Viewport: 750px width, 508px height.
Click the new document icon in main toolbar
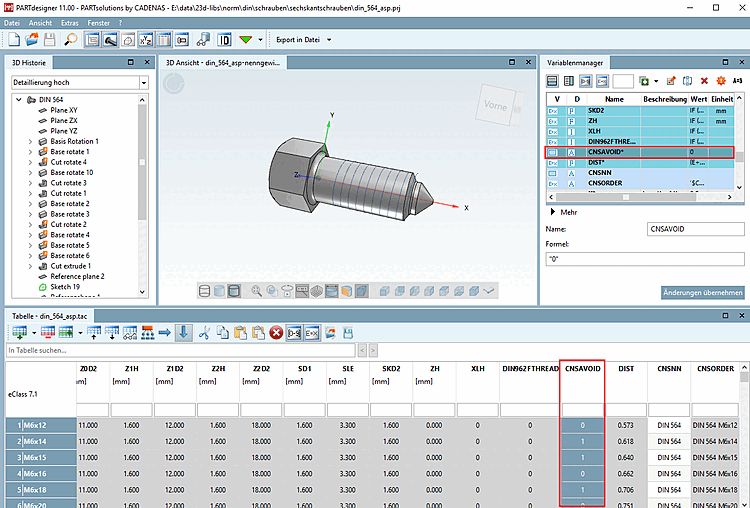click(x=15, y=40)
